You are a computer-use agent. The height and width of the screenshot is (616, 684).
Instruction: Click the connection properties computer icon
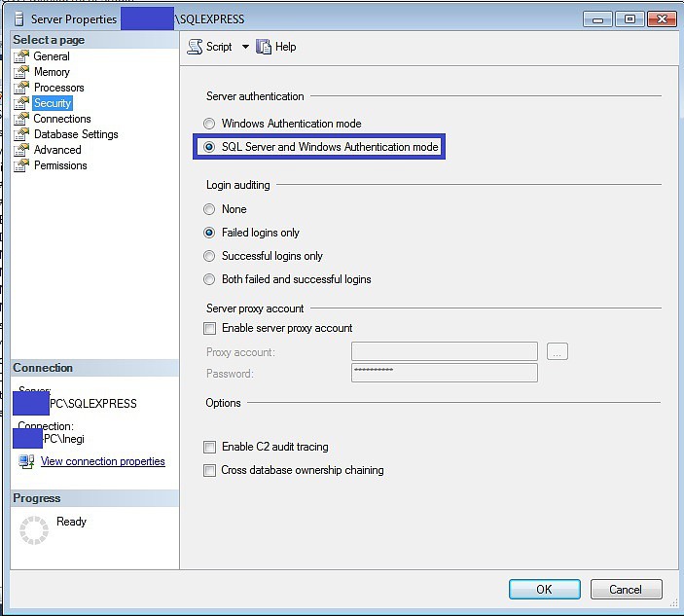coord(26,461)
